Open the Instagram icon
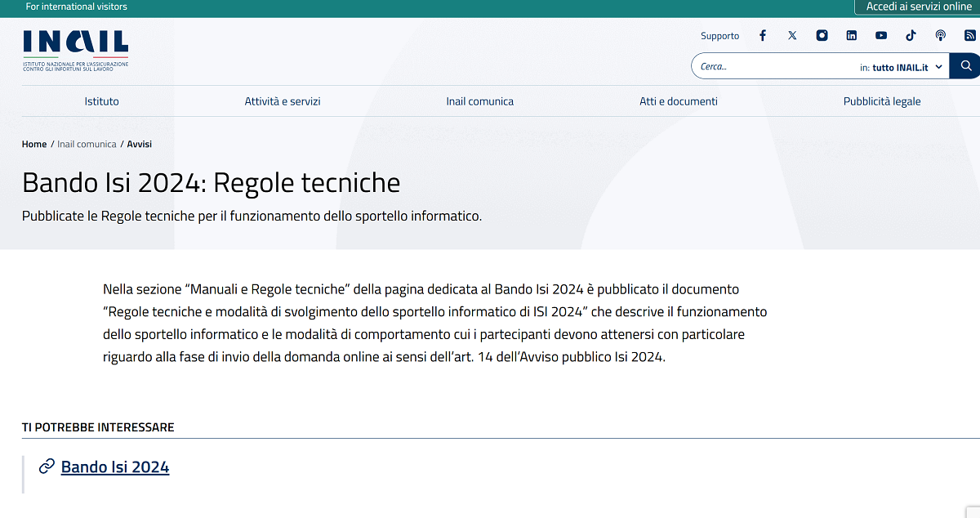Screen dimensions: 980x518 822,35
